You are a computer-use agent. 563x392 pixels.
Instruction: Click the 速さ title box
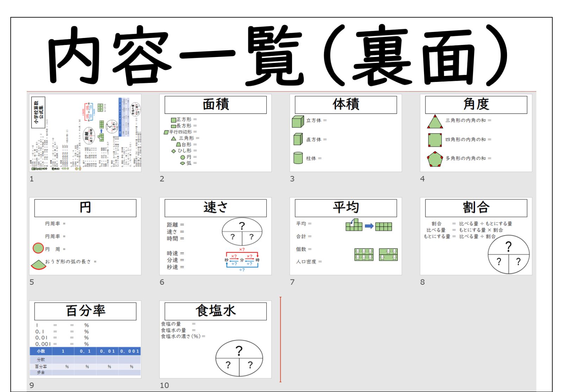(216, 208)
